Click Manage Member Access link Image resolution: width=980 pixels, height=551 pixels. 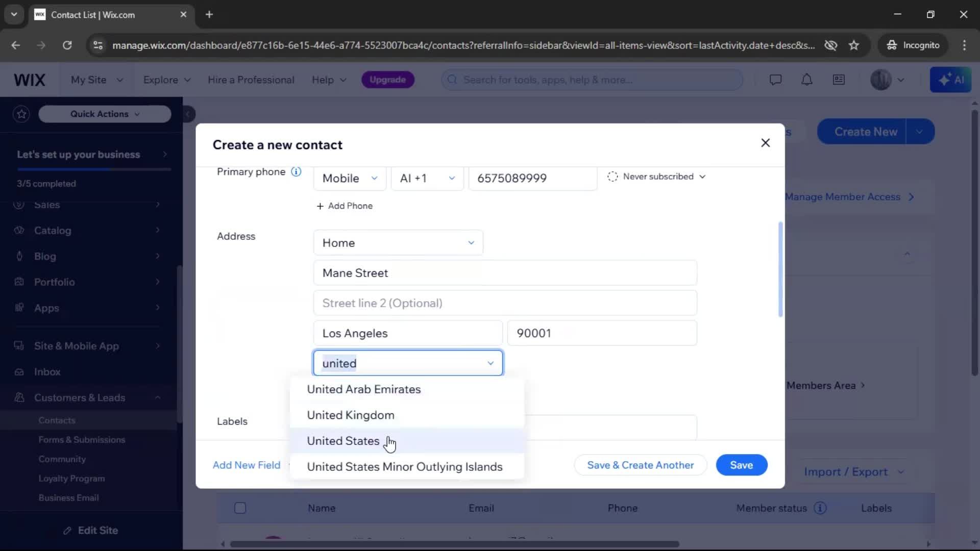point(849,197)
